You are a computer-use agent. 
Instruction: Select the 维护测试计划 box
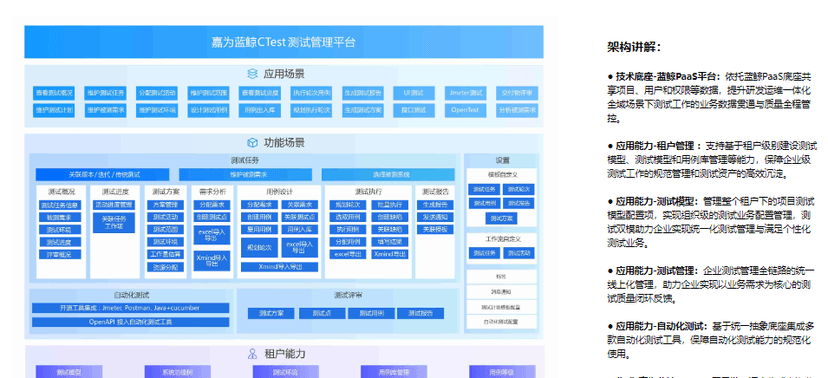coord(54,110)
